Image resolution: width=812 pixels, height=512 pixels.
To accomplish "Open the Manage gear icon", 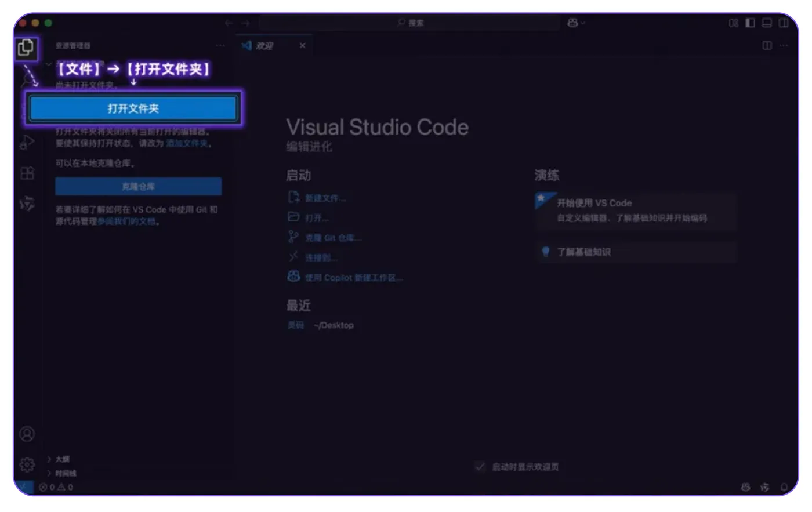I will [27, 464].
